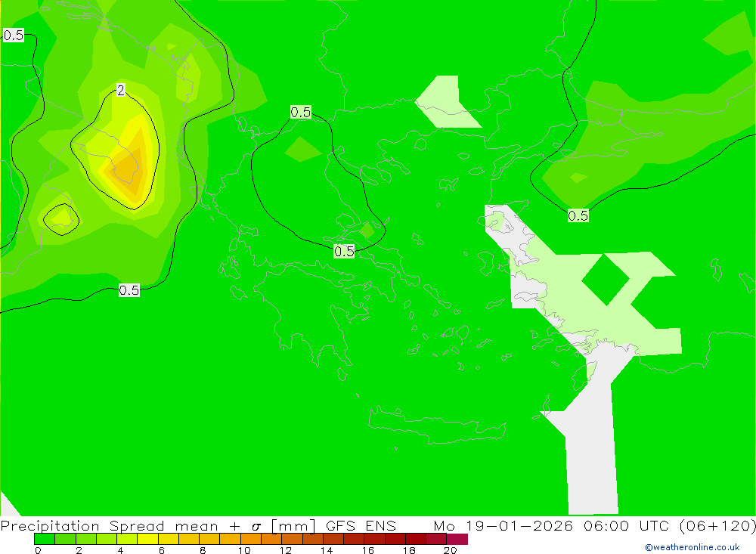Image resolution: width=756 pixels, height=554 pixels.
Task: Select the dark red legend swatch at 18
Action: point(416,539)
